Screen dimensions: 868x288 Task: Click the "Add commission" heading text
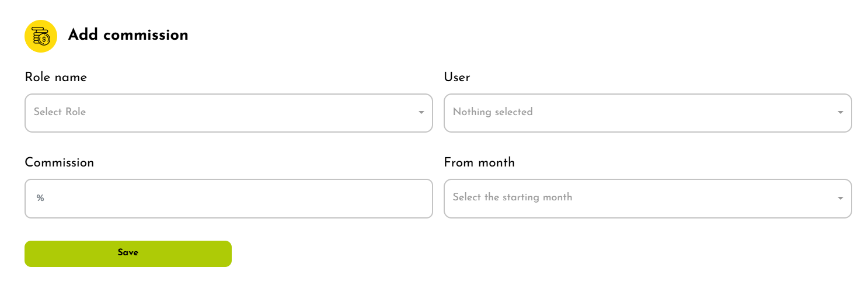point(128,35)
